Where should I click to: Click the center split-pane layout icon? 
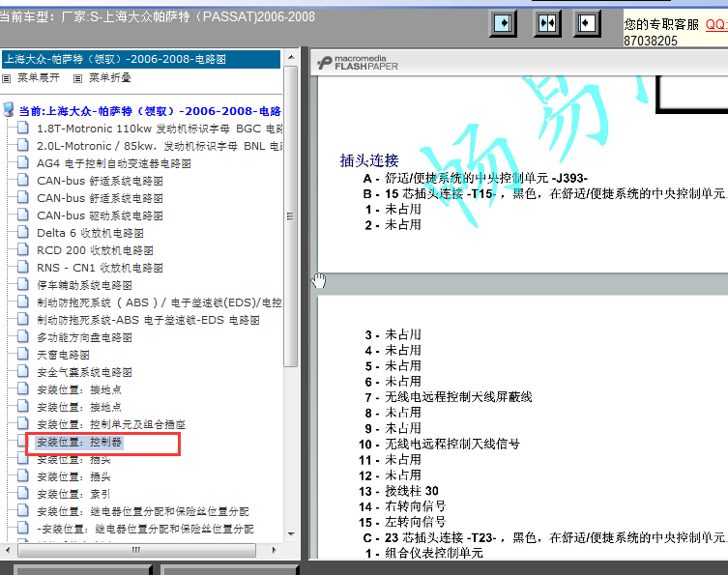547,23
